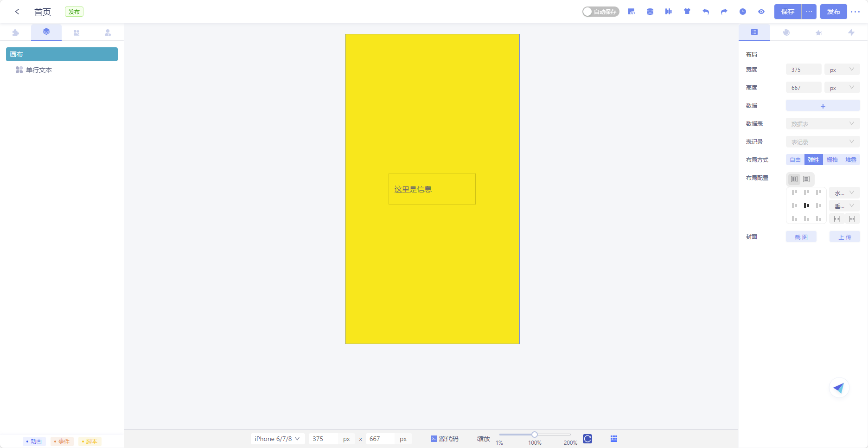The image size is (868, 448).
Task: Click the 源代码 source code button
Action: pyautogui.click(x=444, y=439)
